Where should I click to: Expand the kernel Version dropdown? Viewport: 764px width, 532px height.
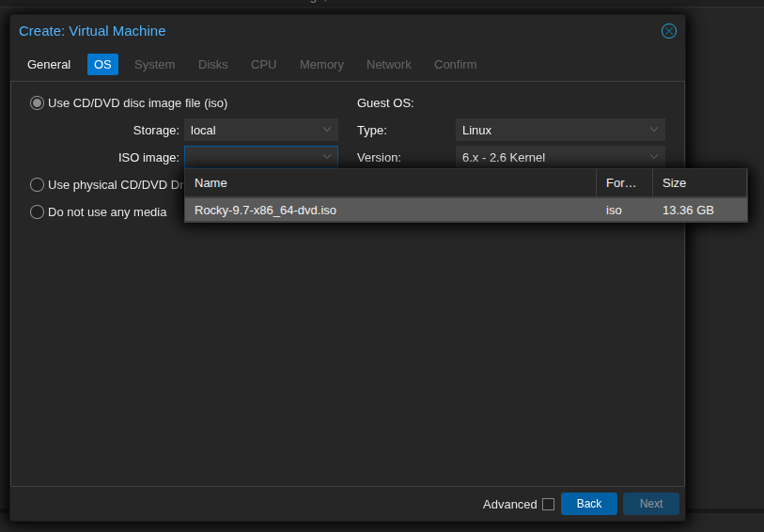click(x=653, y=157)
